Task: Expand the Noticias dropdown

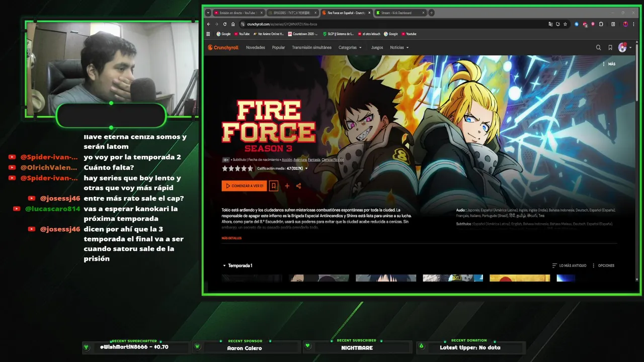Action: click(399, 48)
